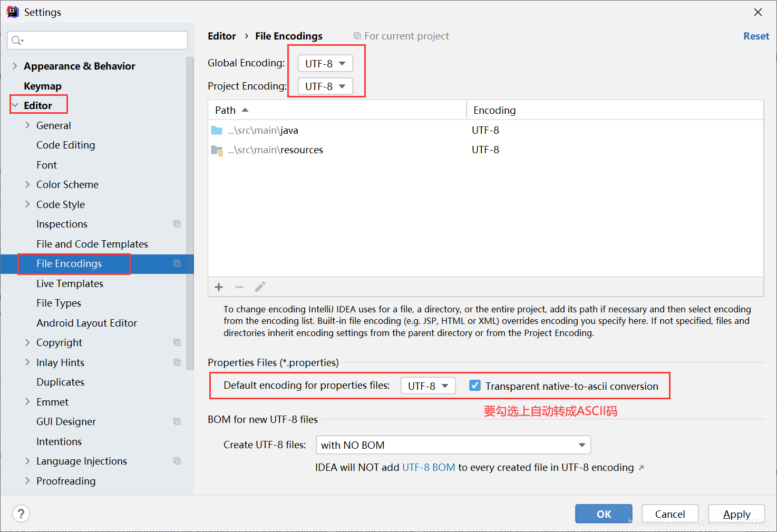The image size is (777, 532).
Task: Click the settings search field
Action: point(98,41)
